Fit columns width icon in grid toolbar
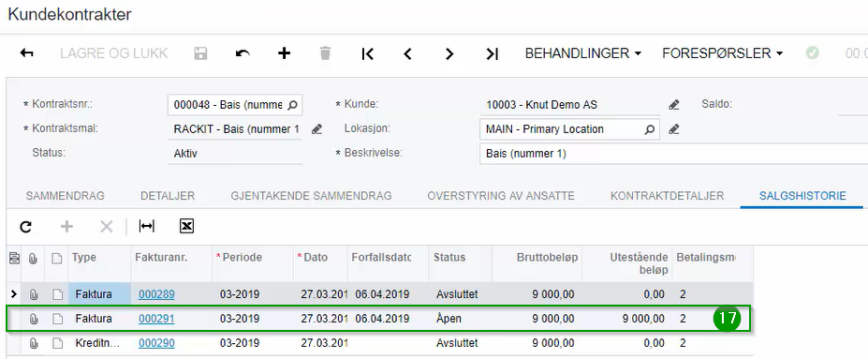868x359 pixels. (x=147, y=226)
